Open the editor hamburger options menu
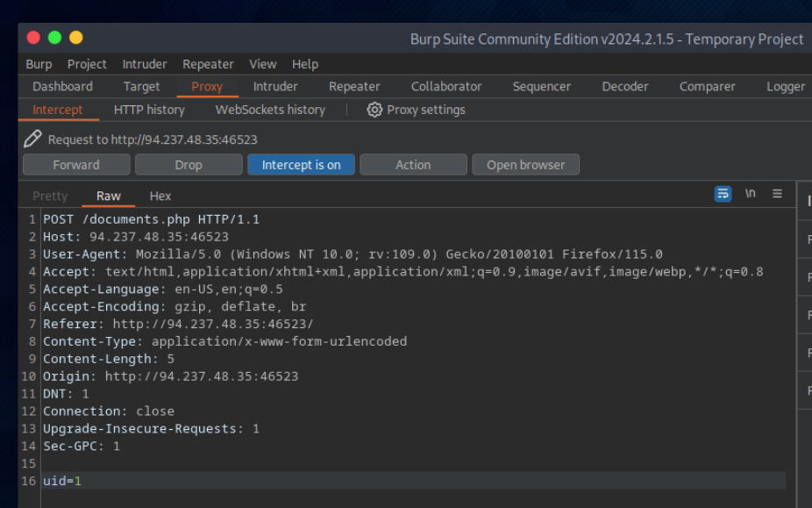The image size is (812, 508). (x=777, y=194)
